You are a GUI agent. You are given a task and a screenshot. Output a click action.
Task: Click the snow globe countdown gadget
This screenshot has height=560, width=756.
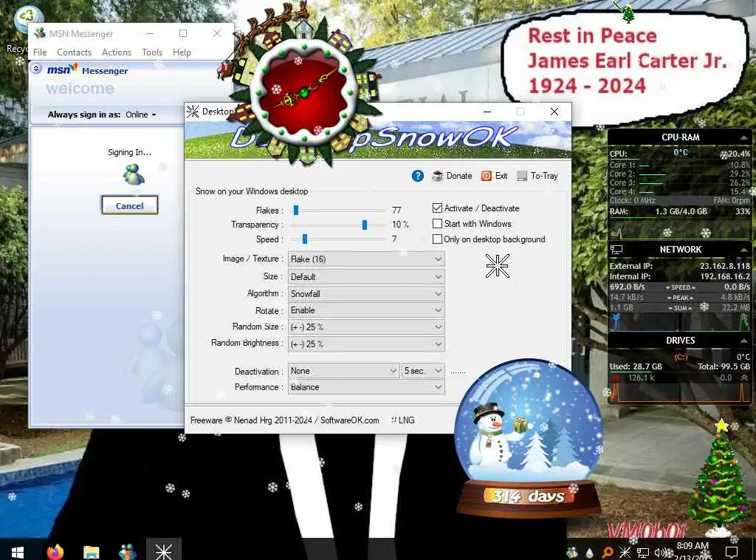pyautogui.click(x=528, y=437)
